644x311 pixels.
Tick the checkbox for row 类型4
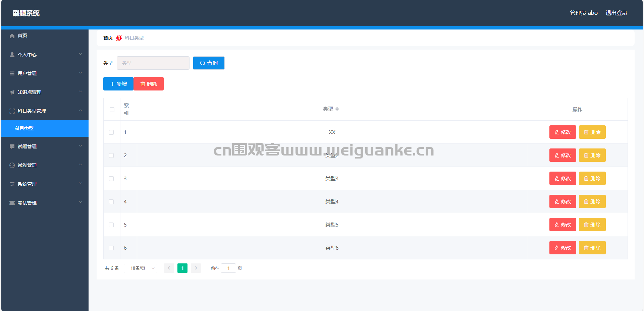click(x=111, y=202)
